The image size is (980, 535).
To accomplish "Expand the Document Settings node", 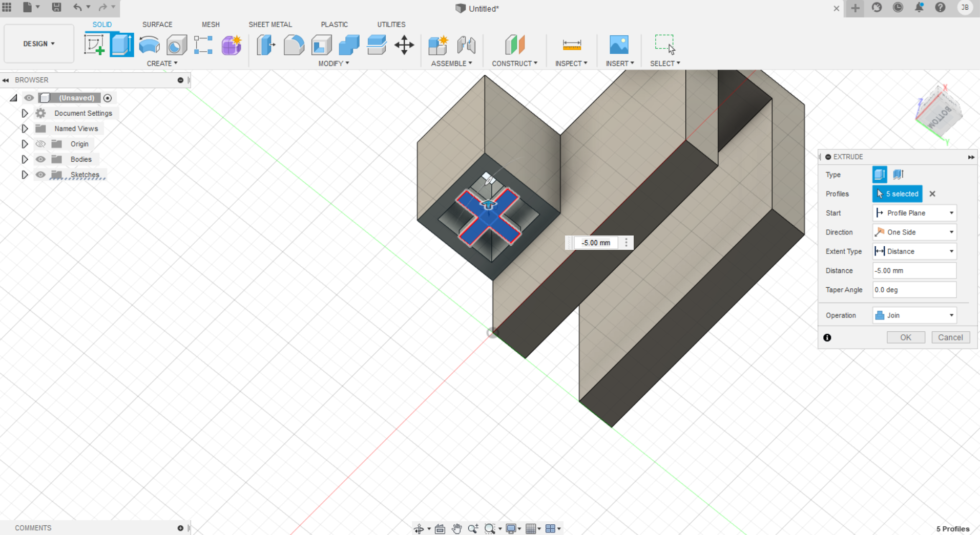I will tap(25, 113).
